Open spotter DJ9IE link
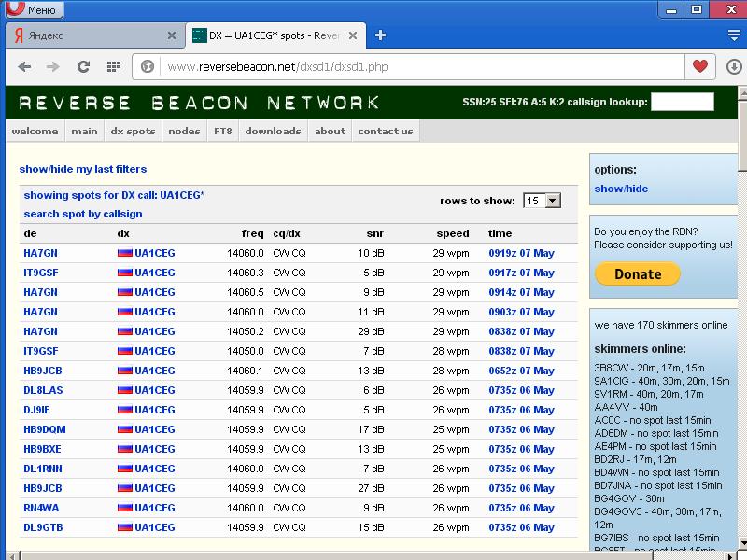Image resolution: width=747 pixels, height=560 pixels. pos(36,410)
